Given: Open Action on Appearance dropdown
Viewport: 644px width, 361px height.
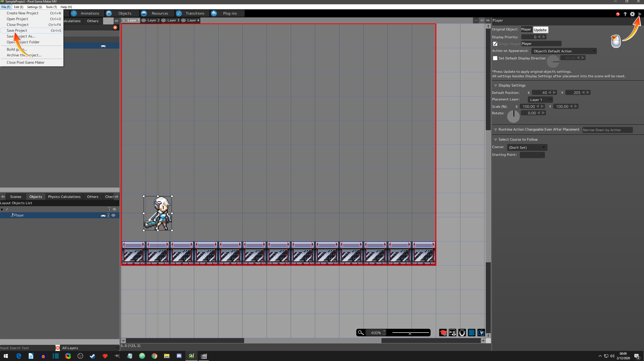Looking at the screenshot, I should click(x=564, y=51).
